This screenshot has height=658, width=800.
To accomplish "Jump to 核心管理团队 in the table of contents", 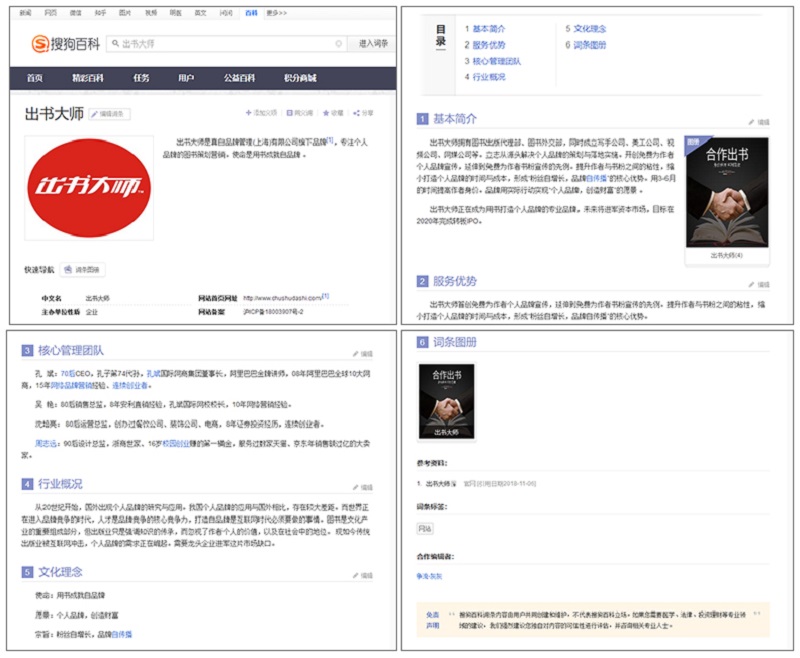I will click(x=496, y=61).
